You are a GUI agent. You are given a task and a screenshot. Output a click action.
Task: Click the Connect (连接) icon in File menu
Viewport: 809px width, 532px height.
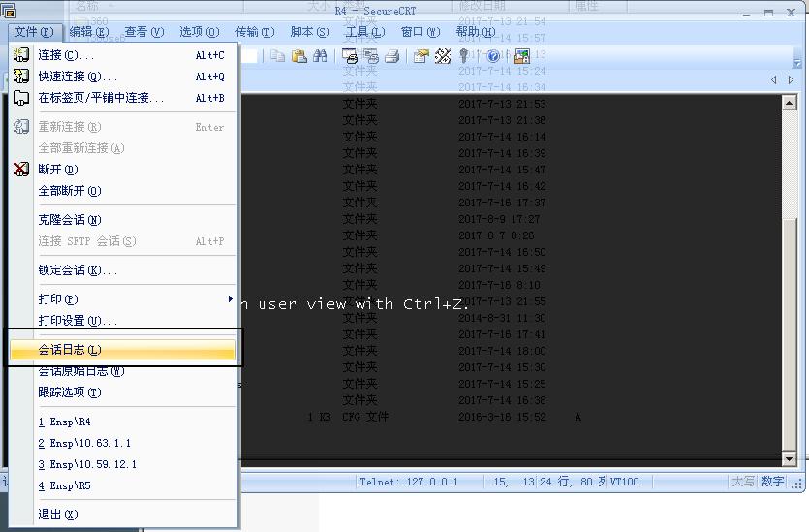pos(21,55)
